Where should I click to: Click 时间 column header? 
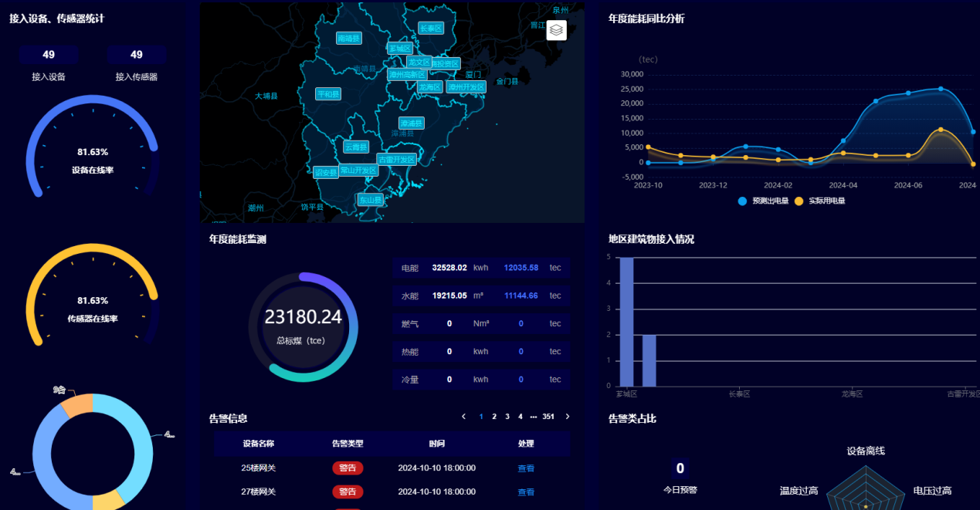coord(437,444)
